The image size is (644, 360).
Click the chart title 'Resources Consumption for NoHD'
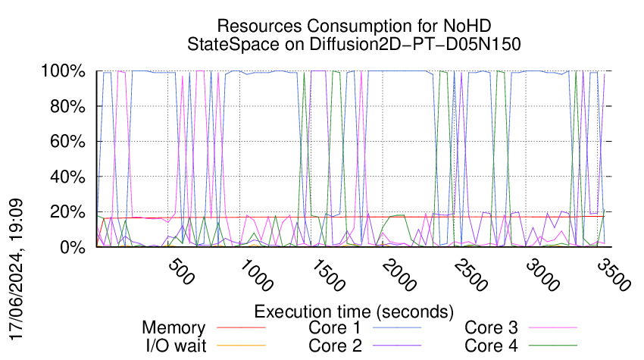(354, 26)
